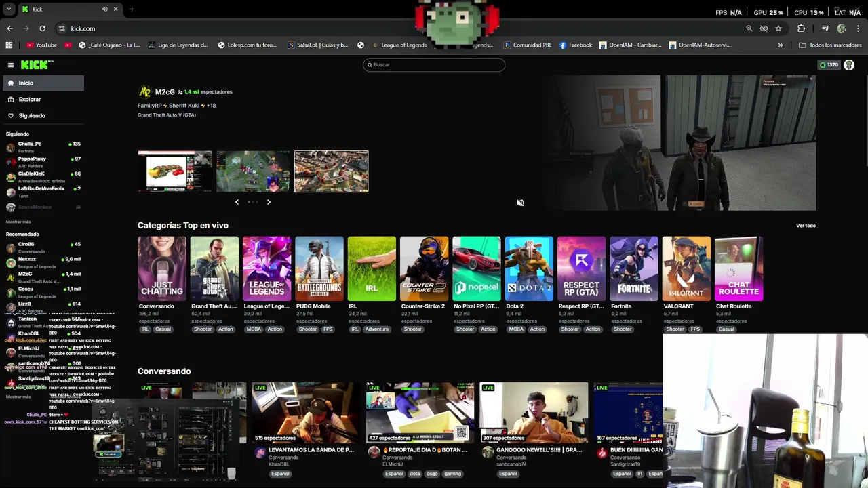Open the ELMichiJ live stream with 427 espectadores

[420, 412]
